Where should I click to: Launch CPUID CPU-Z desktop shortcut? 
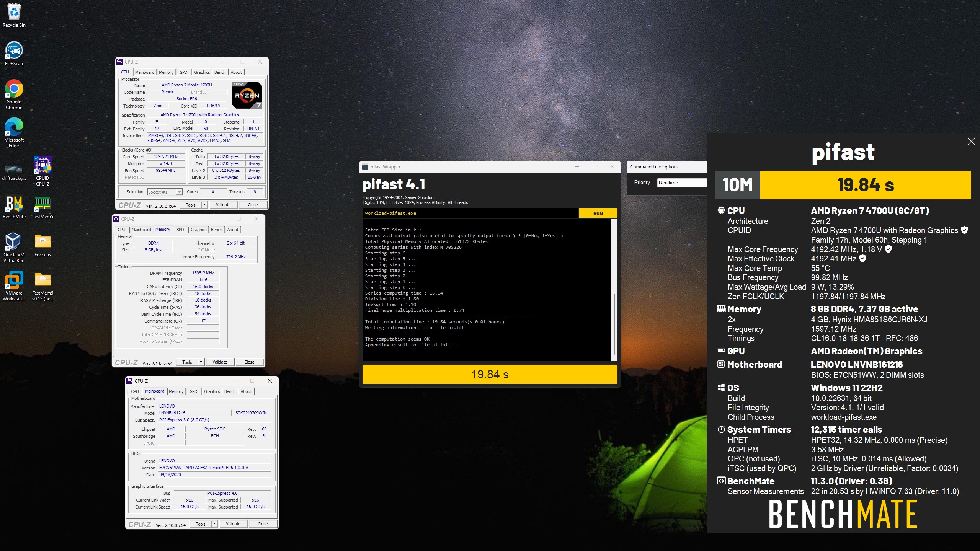(x=42, y=171)
